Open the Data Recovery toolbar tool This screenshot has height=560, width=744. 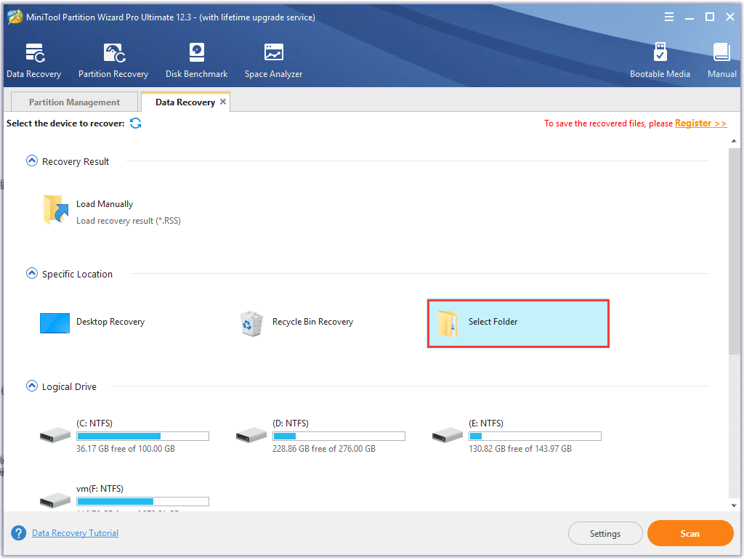click(x=34, y=60)
